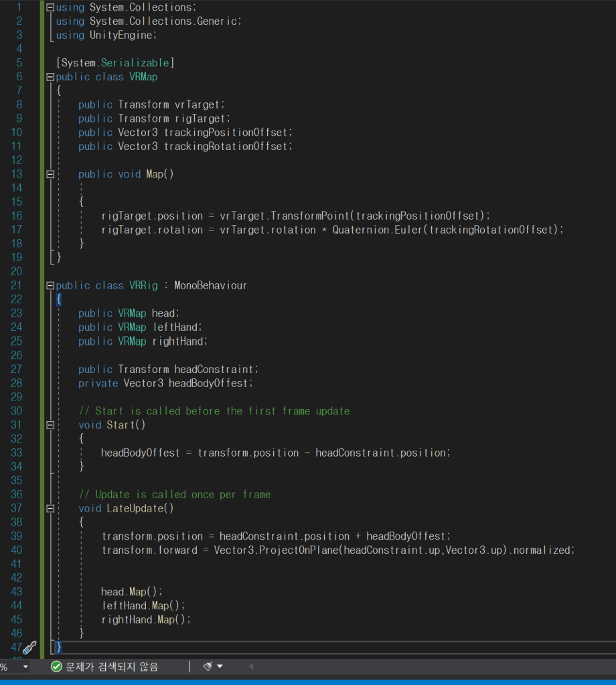616x685 pixels.
Task: Click the closing brace on line 47
Action: click(59, 648)
